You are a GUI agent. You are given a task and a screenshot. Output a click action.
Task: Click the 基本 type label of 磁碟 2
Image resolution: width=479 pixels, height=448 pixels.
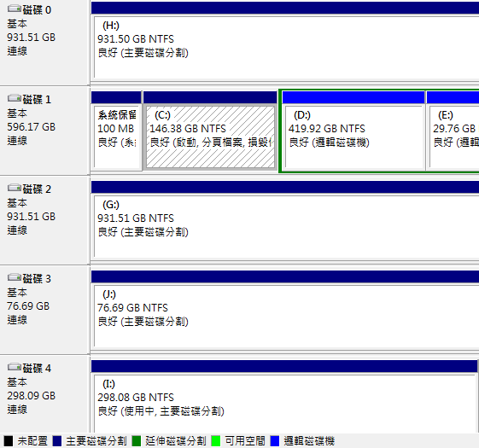[x=17, y=203]
